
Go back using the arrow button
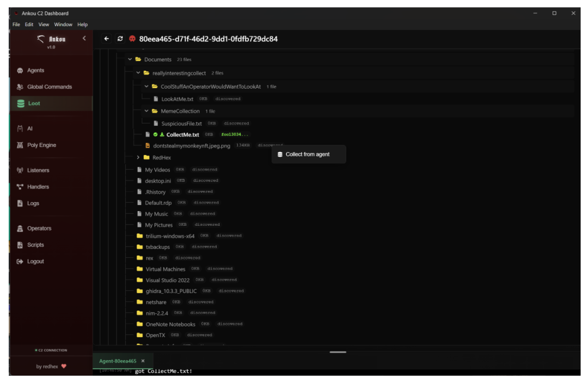click(107, 39)
